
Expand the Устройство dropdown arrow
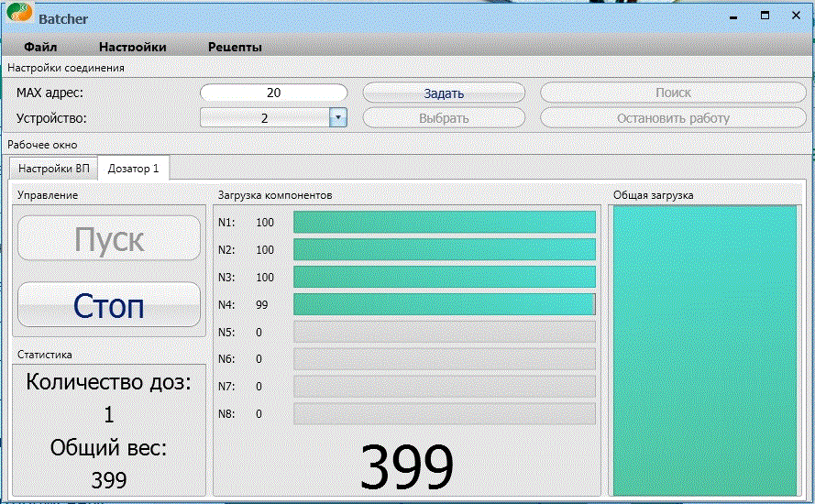(x=337, y=117)
